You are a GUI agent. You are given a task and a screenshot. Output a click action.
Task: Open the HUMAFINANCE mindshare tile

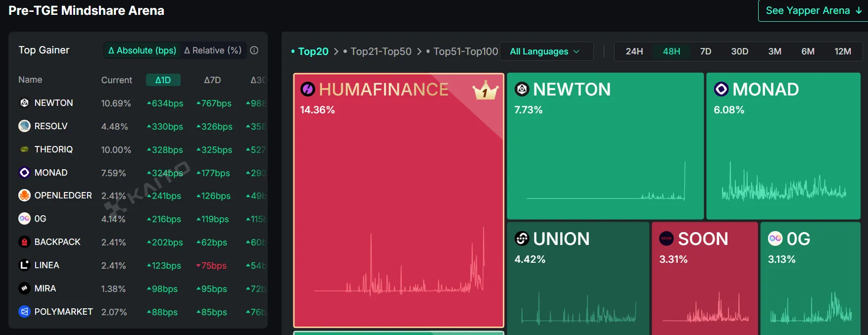(x=398, y=200)
